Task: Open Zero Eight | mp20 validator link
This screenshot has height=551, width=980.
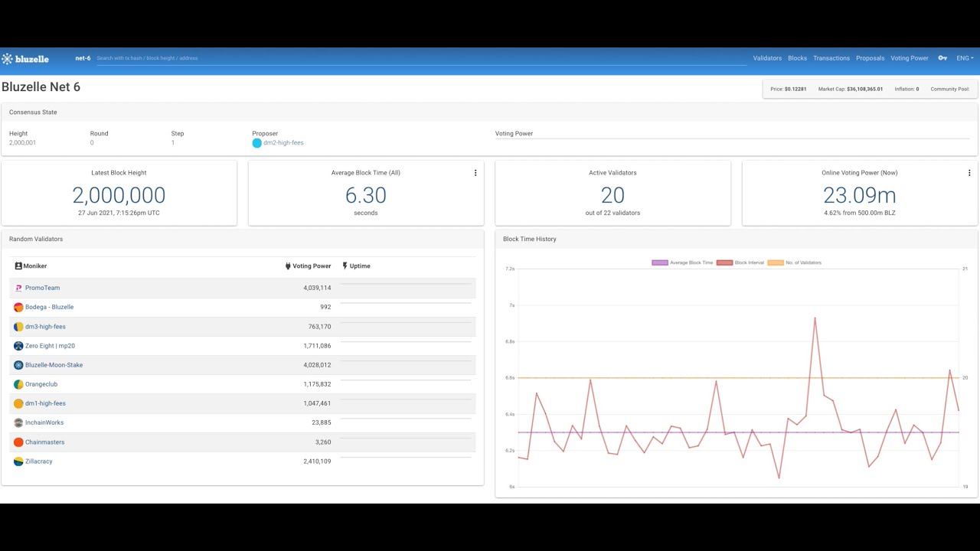Action: pos(50,346)
